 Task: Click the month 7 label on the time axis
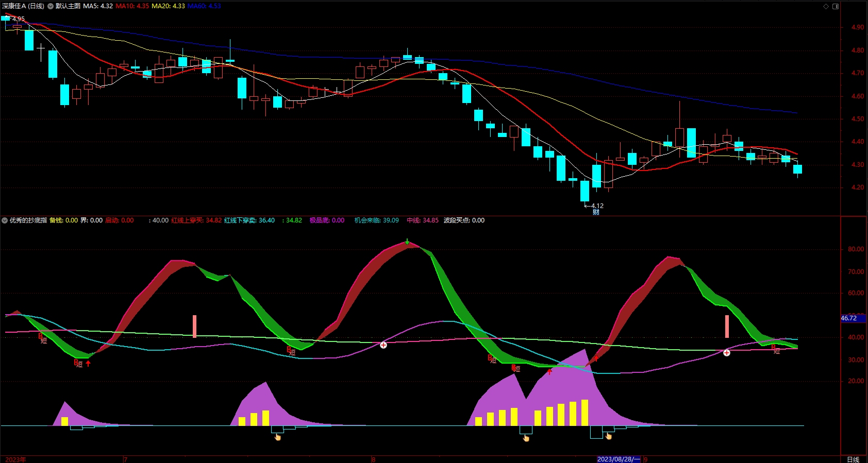click(x=126, y=459)
